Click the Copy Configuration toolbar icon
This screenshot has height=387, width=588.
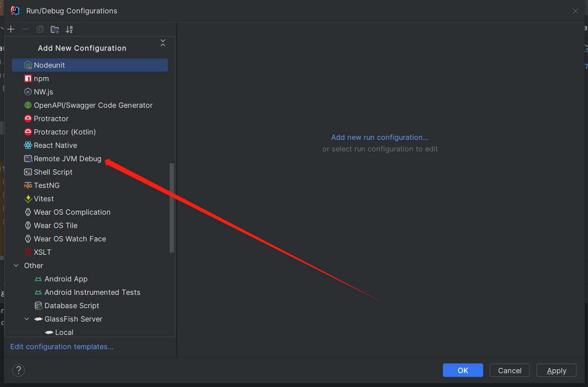coord(40,29)
